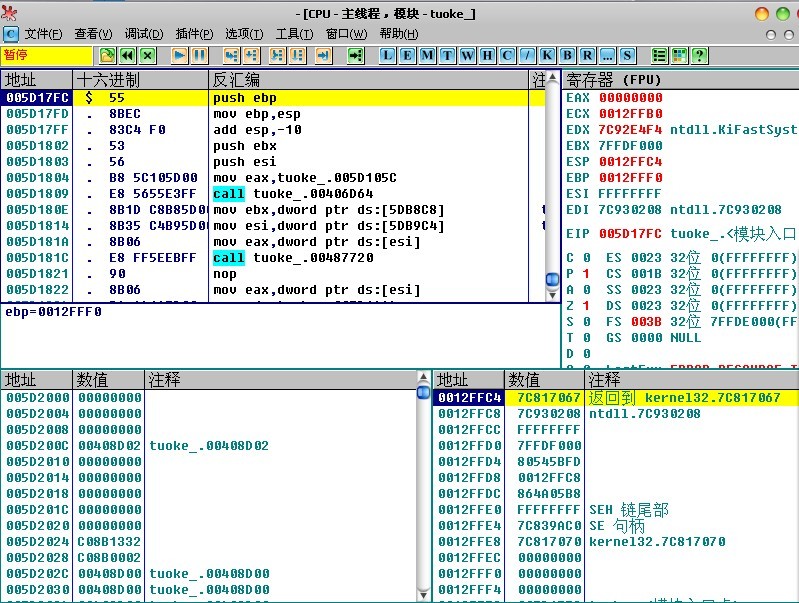Open the 窗口(W) menu
Image resolution: width=799 pixels, height=603 pixels.
(346, 34)
